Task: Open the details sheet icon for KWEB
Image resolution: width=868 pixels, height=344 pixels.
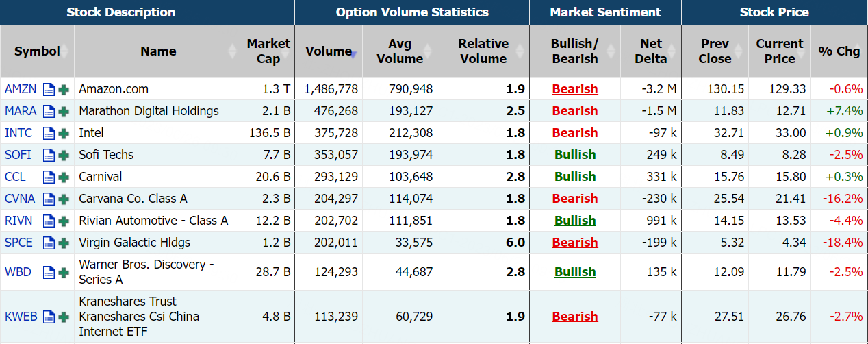Action: [x=49, y=317]
